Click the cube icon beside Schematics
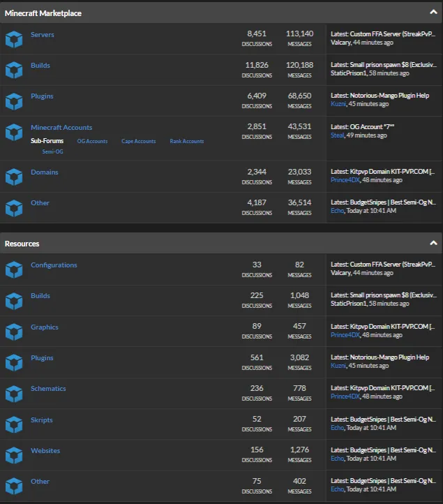The image size is (443, 504). point(14,394)
